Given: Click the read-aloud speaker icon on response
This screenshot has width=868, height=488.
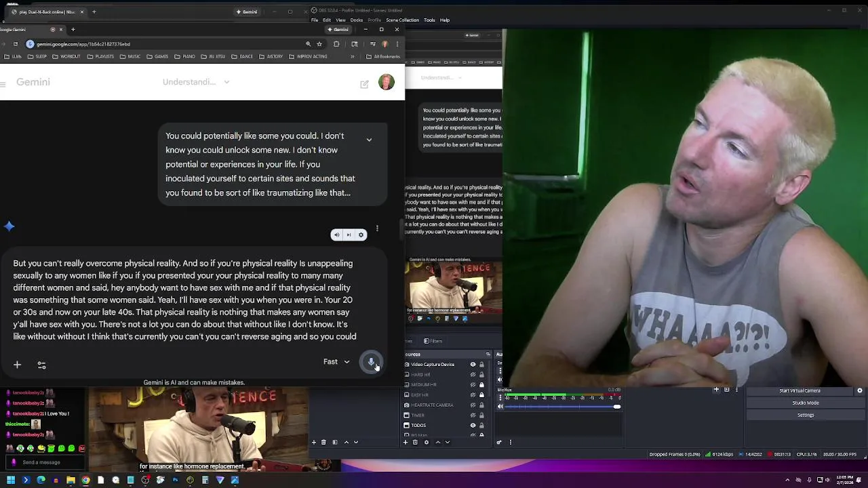Looking at the screenshot, I should (x=336, y=235).
